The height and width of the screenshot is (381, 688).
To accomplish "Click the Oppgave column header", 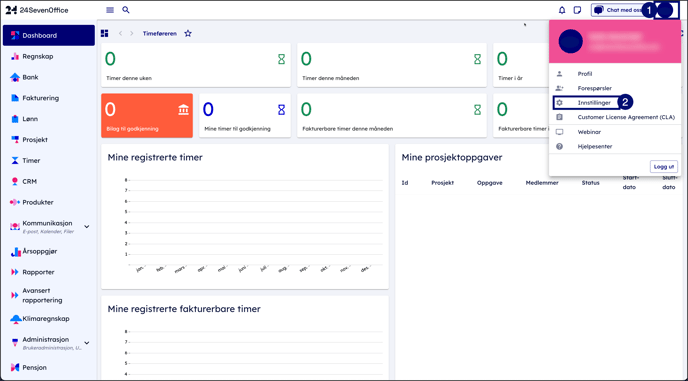I will (490, 183).
